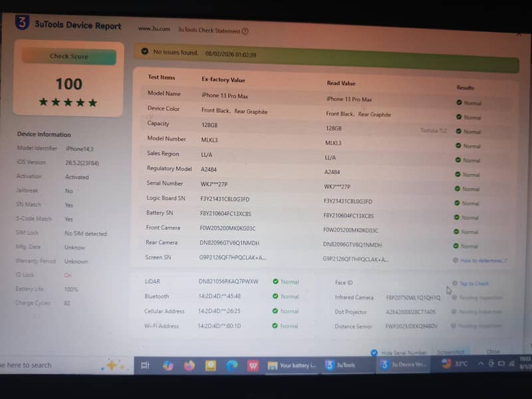Click the Cellular Address Normal status icon
Screen dimensions: 532x399
(275, 311)
